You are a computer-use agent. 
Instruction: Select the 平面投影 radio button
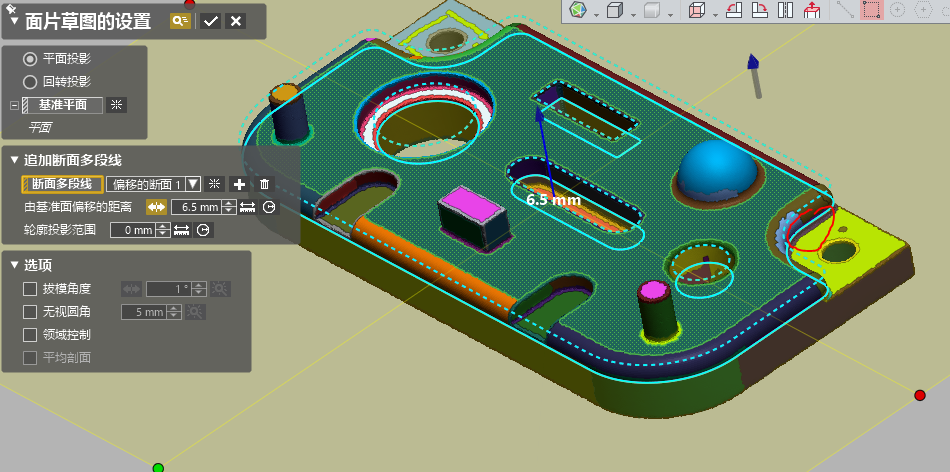point(30,59)
